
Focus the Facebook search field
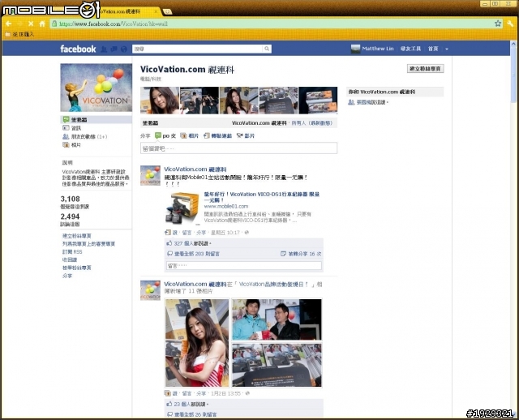coord(198,49)
